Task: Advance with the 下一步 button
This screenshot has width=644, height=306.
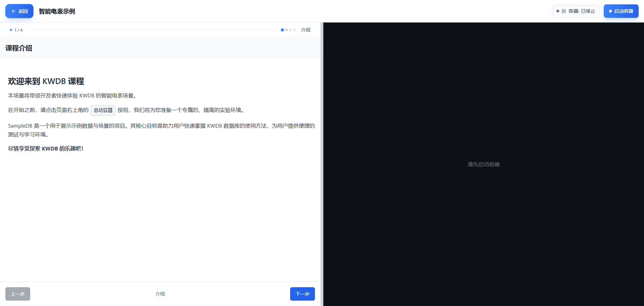Action: (302, 294)
